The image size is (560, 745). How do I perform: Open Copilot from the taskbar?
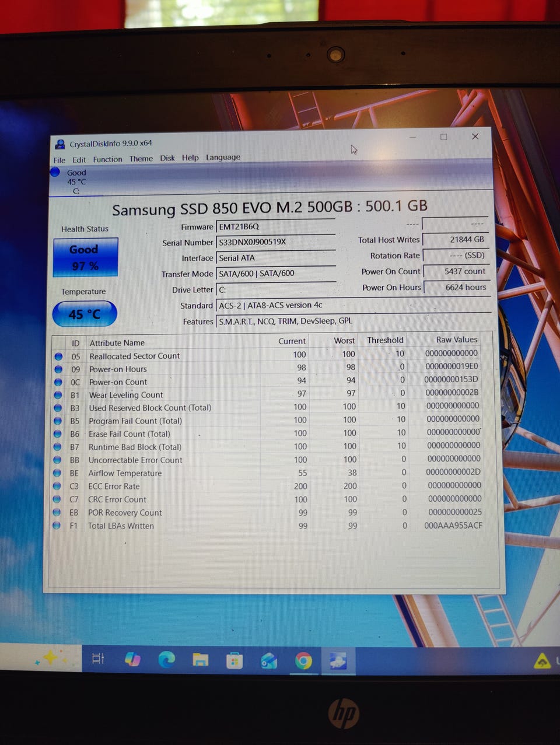[x=132, y=659]
